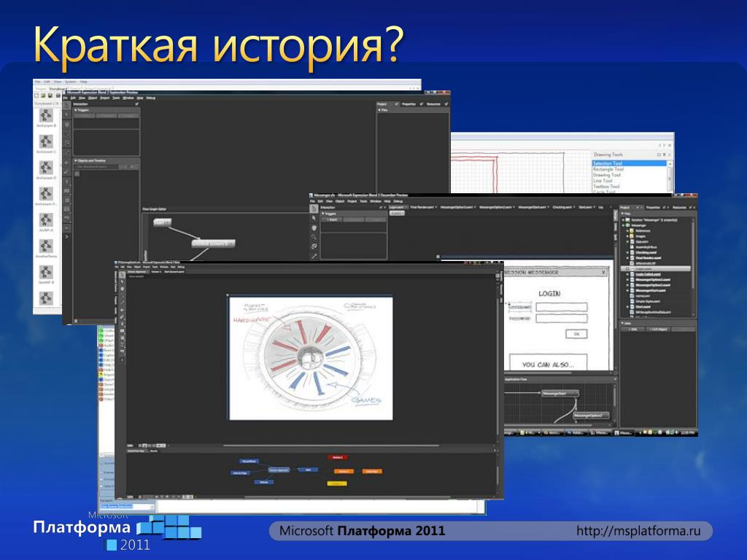The height and width of the screenshot is (560, 747).
Task: Click the Start node in the Flow Graph Editor
Action: [162, 222]
